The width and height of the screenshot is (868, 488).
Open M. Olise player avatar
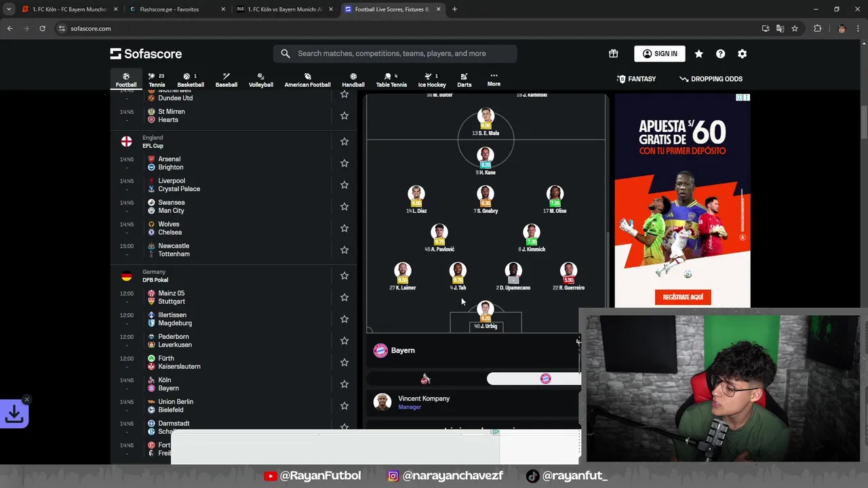pos(555,194)
